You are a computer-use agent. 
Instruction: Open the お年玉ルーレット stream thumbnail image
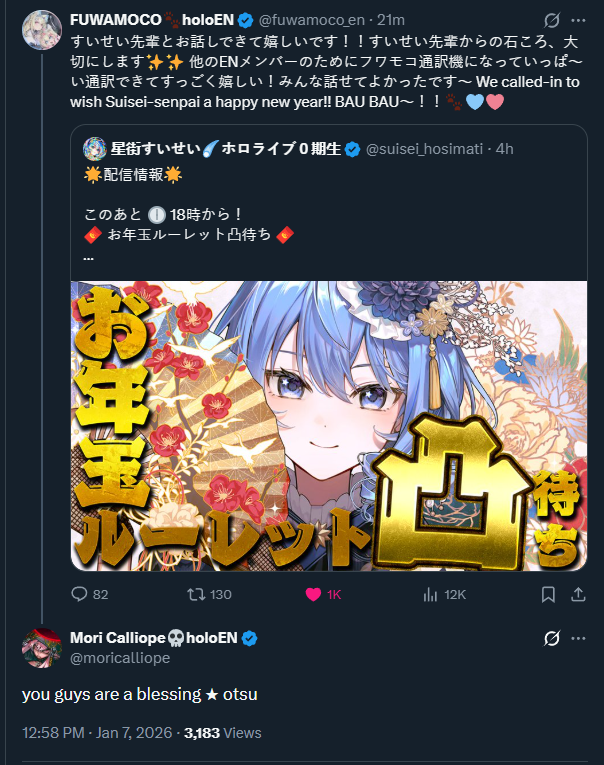[x=329, y=425]
